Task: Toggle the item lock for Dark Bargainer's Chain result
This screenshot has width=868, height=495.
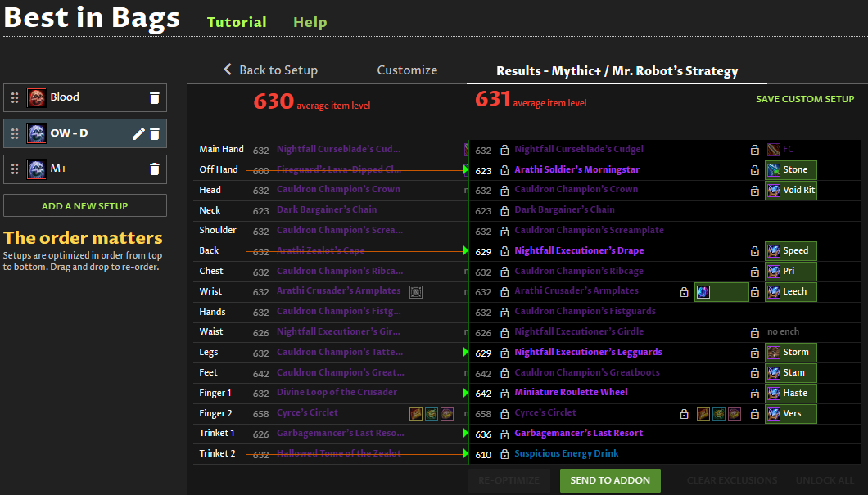Action: 504,211
